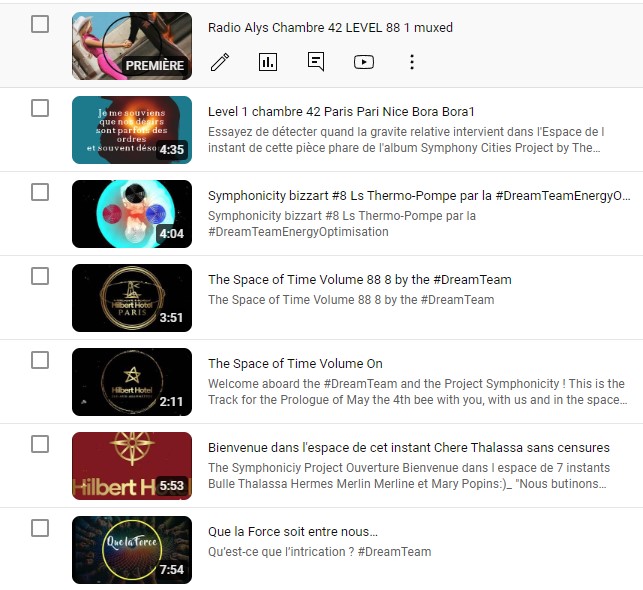This screenshot has height=590, width=643.
Task: Click the Hilbert Hotel Paris 3:51 thumbnail
Action: tap(132, 298)
